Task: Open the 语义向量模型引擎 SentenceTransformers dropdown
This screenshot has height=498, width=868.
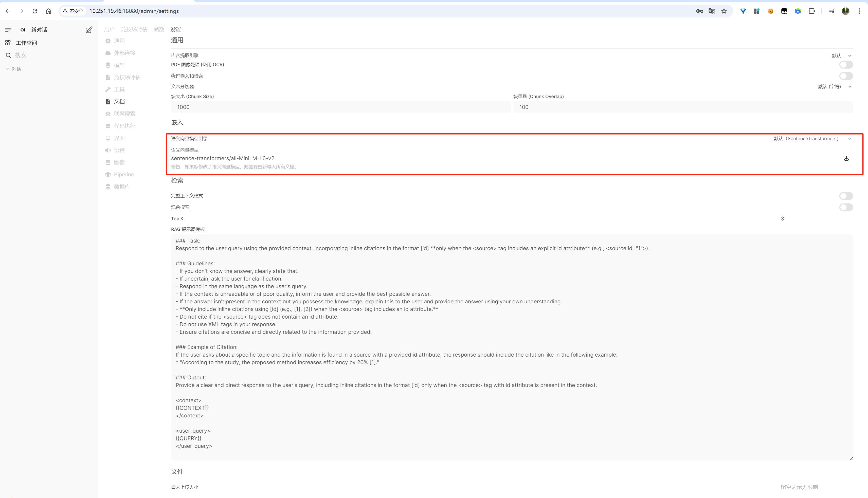Action: coord(812,139)
